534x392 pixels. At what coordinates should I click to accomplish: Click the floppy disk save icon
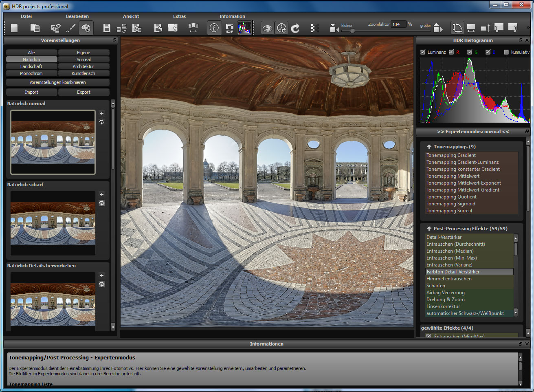point(107,28)
